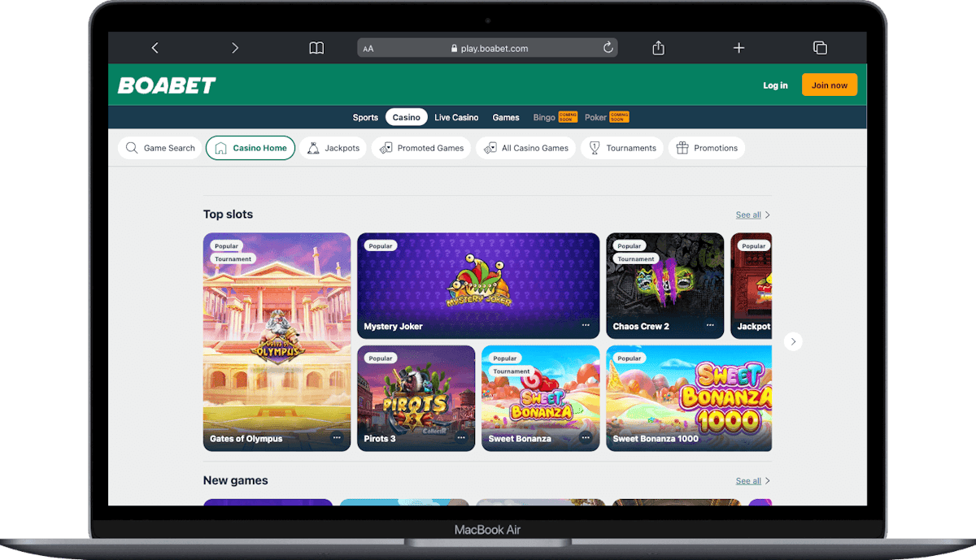This screenshot has width=976, height=560.
Task: Open a new tab with plus icon
Action: [x=739, y=48]
